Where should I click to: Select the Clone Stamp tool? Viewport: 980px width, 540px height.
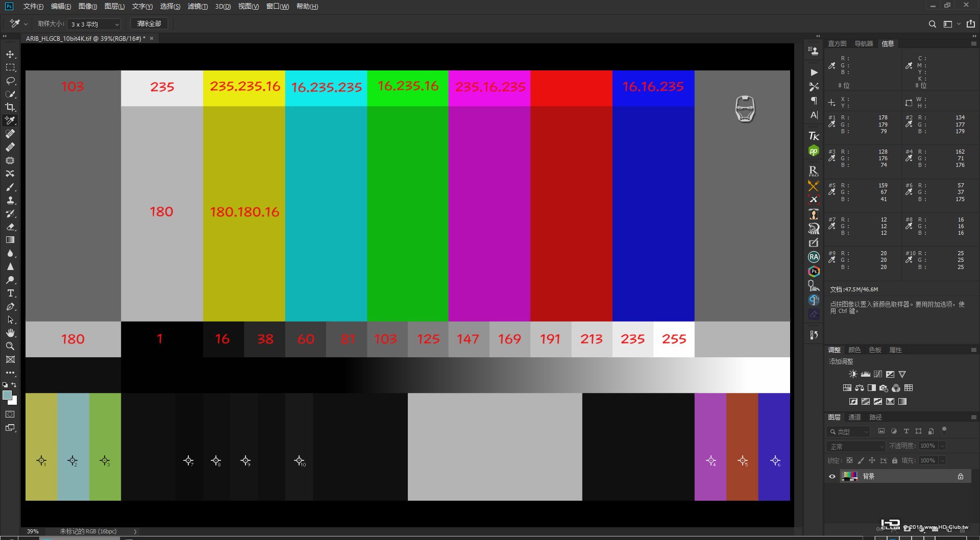click(10, 200)
